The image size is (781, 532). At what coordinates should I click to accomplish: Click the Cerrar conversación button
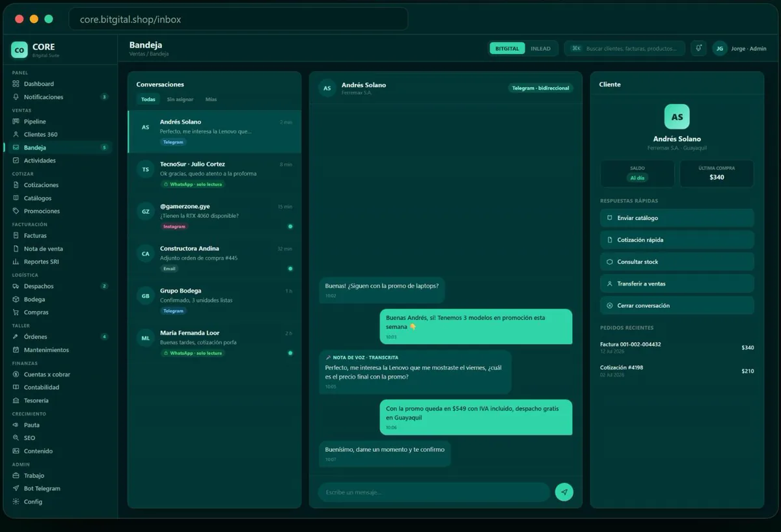[677, 306]
